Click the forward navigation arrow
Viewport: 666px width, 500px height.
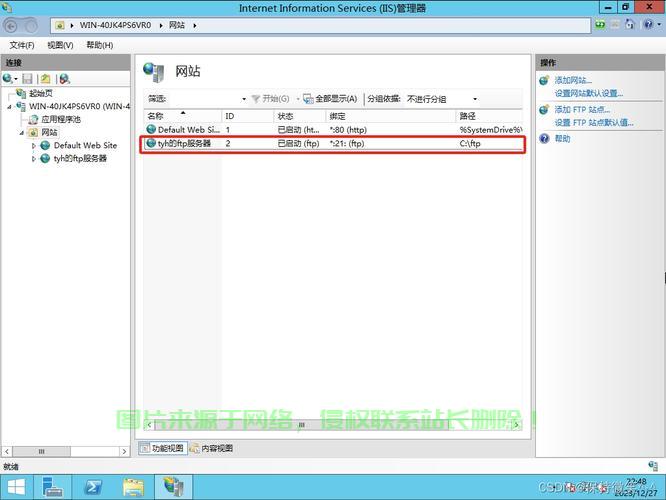pos(31,26)
